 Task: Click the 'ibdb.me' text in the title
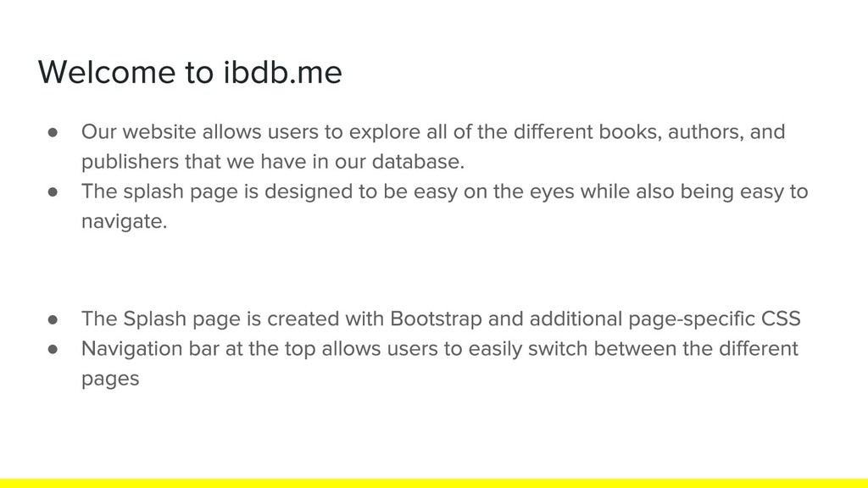coord(283,72)
